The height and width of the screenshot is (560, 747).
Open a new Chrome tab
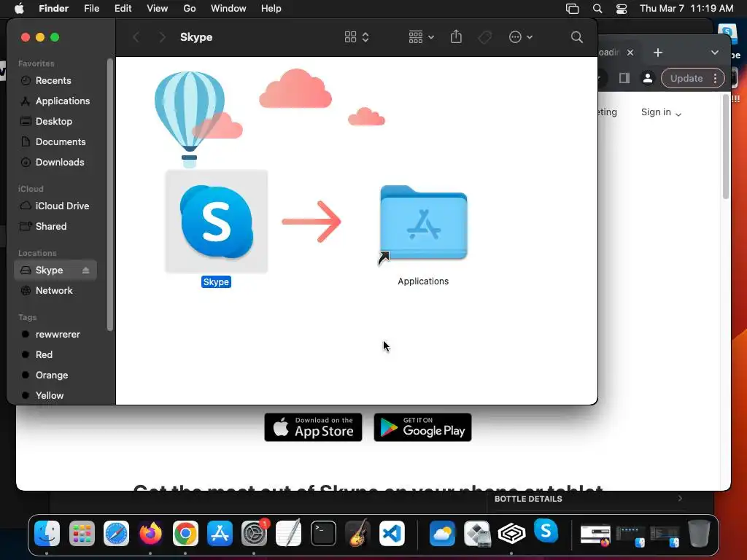coord(658,52)
